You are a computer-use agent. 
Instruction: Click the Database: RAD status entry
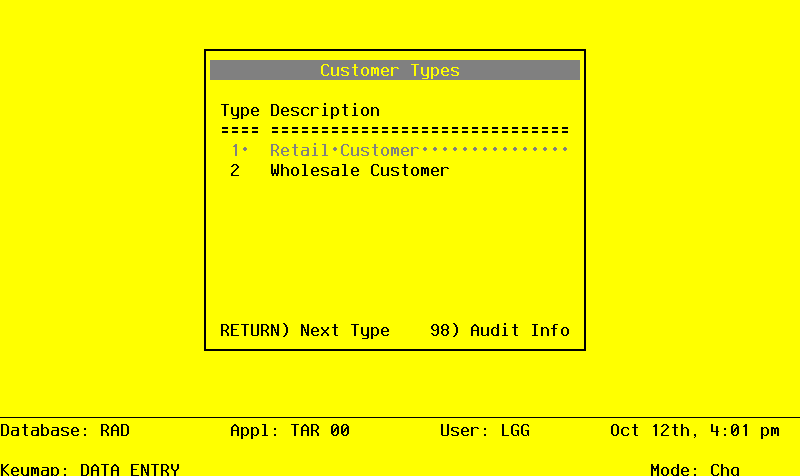65,431
